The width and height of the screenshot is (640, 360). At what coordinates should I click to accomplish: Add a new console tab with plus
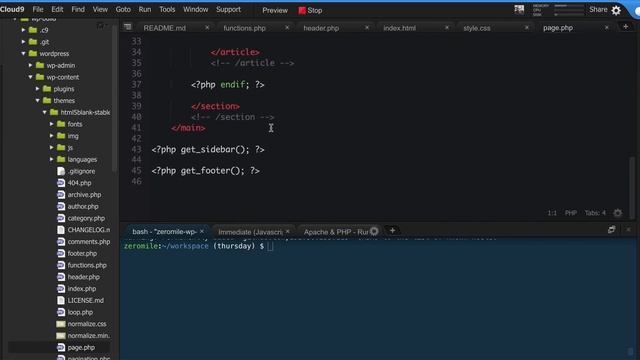tap(392, 231)
